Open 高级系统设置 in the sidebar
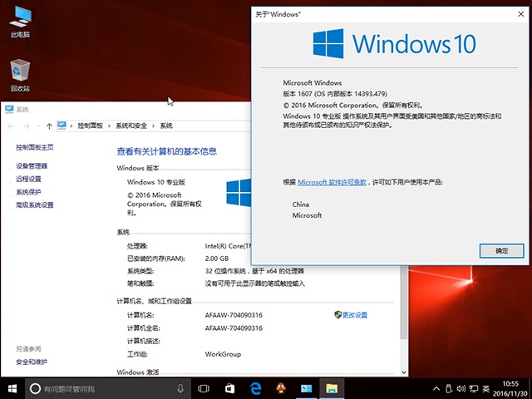532x399 pixels. tap(34, 204)
